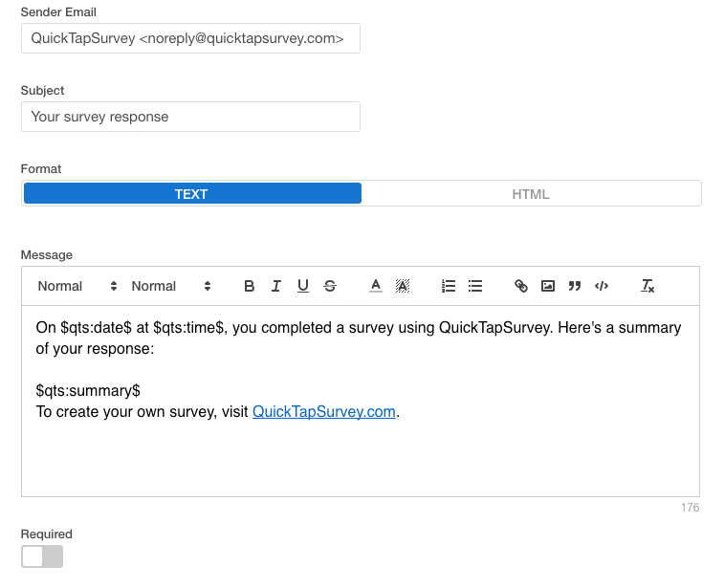Screen dimensions: 724x588
Task: Insert a hyperlink in the message
Action: pyautogui.click(x=521, y=286)
